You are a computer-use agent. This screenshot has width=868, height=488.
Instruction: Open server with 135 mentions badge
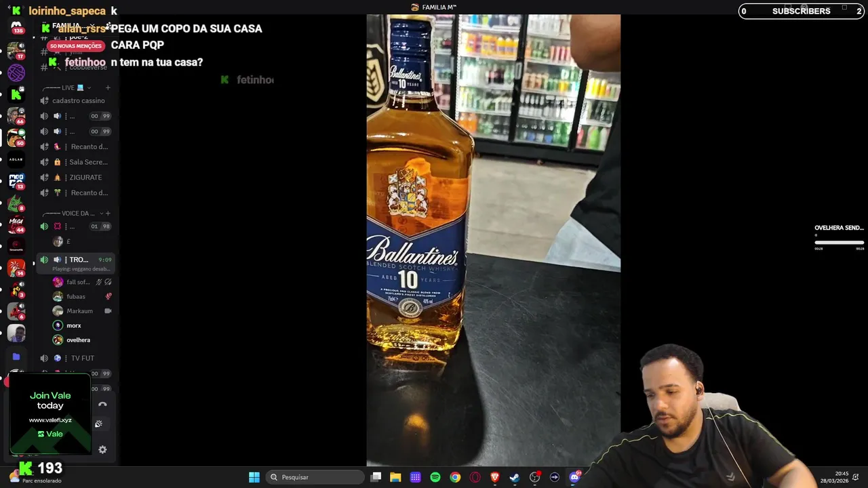(16, 27)
